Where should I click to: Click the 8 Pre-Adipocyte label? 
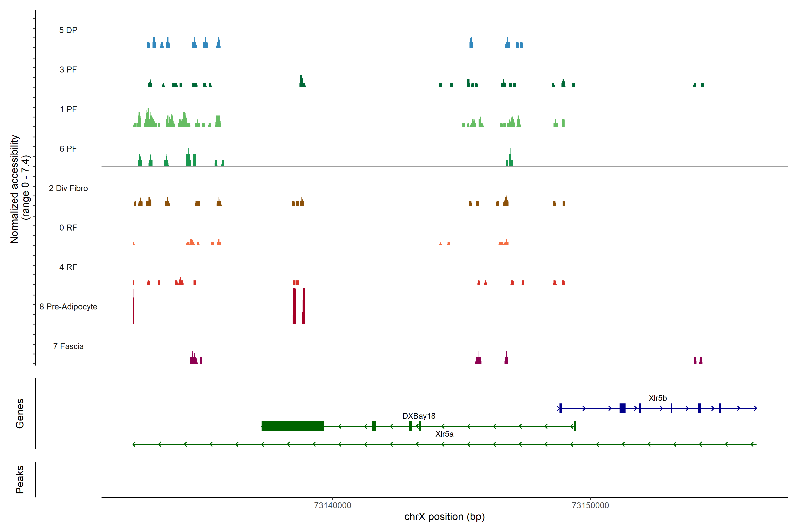click(x=68, y=307)
